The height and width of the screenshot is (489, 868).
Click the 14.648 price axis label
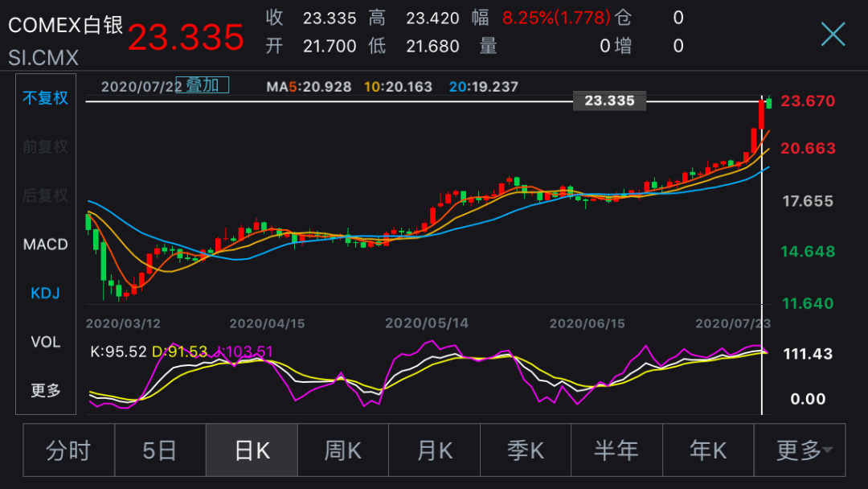click(x=808, y=252)
